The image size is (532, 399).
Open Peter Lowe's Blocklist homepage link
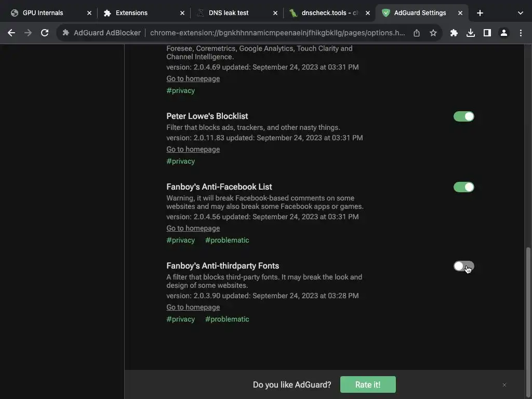pos(193,149)
